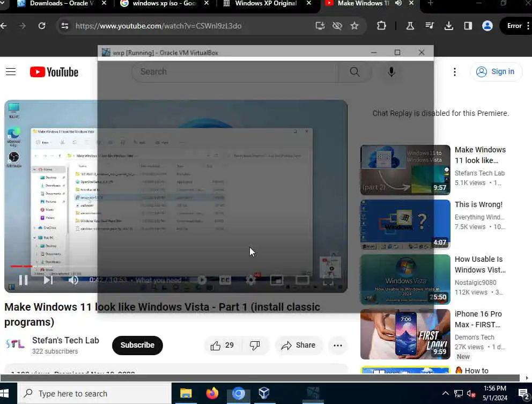
Task: Open Windows notification center icon
Action: tap(524, 394)
